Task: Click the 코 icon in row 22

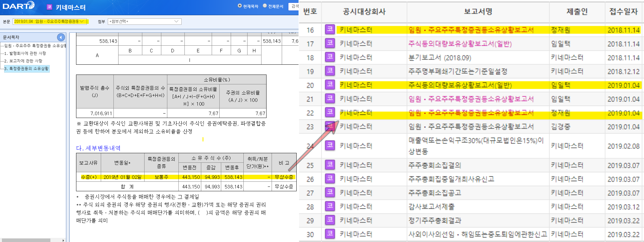Action: [x=330, y=113]
